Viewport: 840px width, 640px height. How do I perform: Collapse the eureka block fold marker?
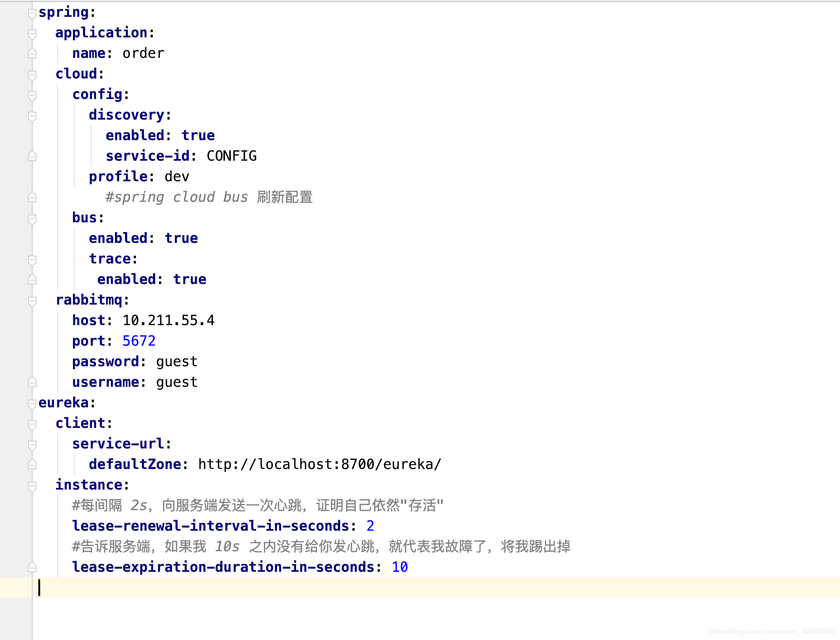[x=32, y=404]
